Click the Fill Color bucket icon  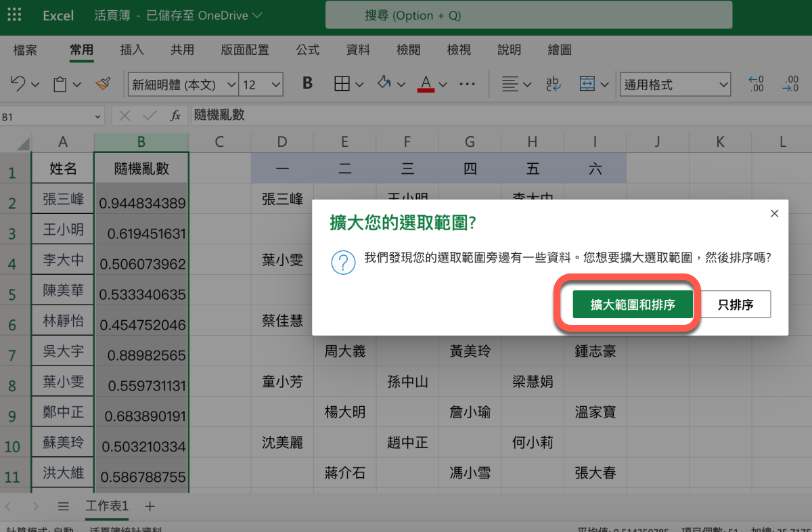click(384, 84)
